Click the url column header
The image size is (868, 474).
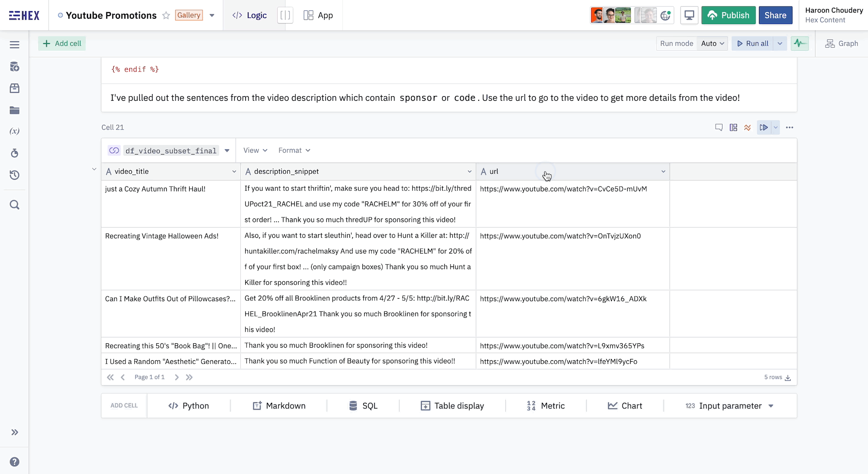pos(494,171)
